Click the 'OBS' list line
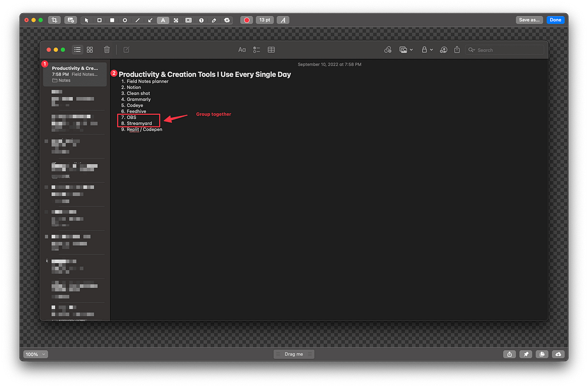 [131, 117]
